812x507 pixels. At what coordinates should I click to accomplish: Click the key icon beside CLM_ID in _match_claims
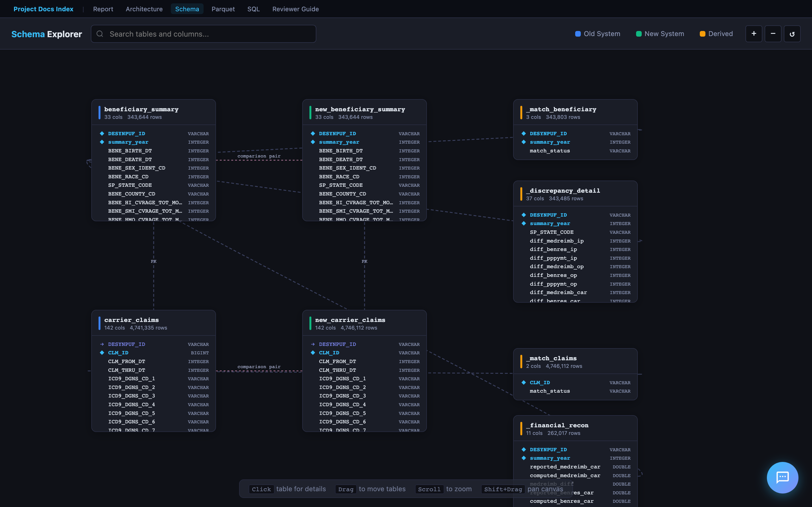[524, 382]
